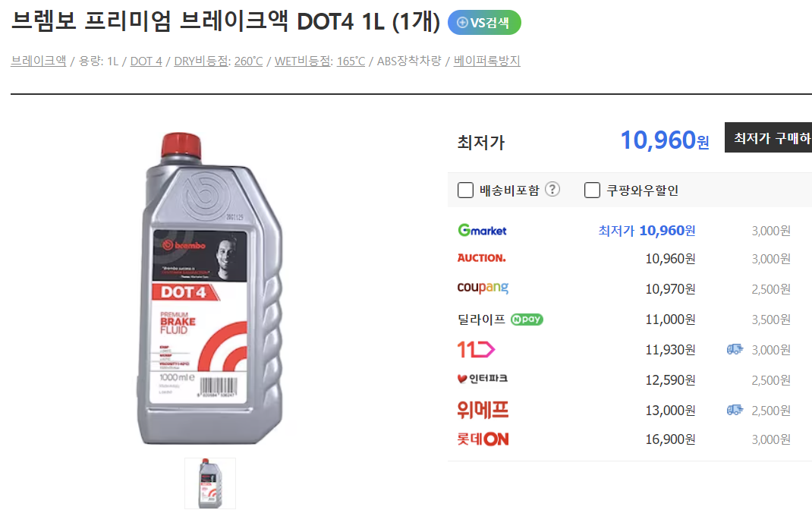The image size is (812, 510).
Task: Open the Coupang seller logo
Action: [483, 288]
